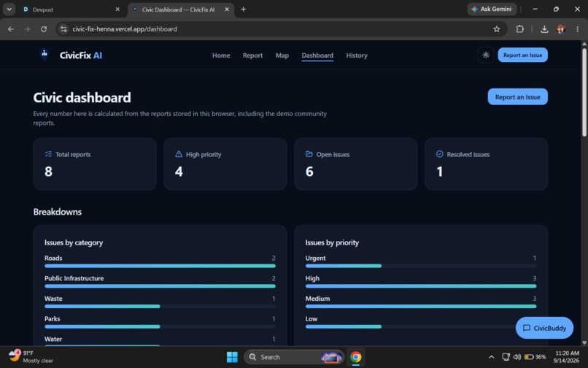Click the Total reports value 8
The width and height of the screenshot is (588, 368).
[x=48, y=172]
